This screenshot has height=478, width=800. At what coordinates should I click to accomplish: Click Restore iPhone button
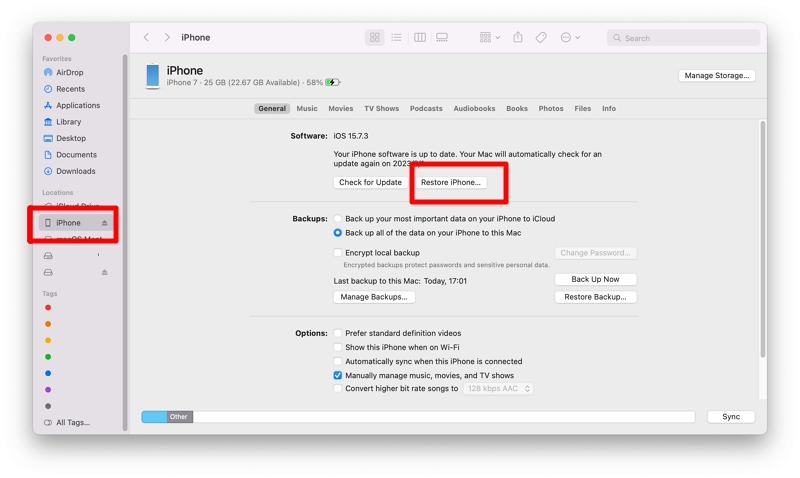click(x=451, y=182)
